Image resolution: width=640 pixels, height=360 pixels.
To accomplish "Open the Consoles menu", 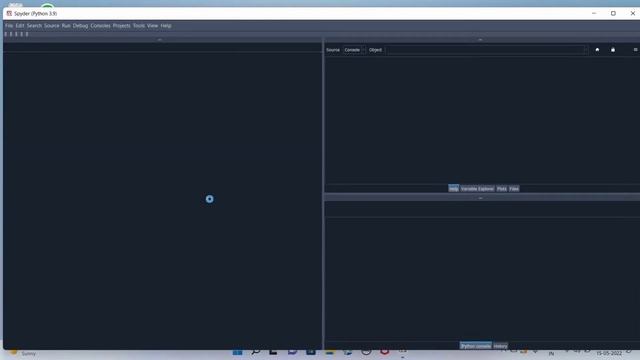I will (x=100, y=26).
